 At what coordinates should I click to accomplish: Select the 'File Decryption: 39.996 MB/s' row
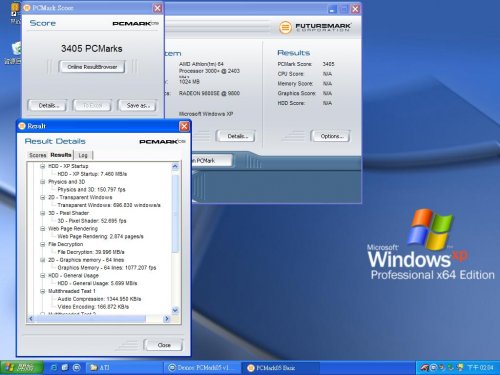[x=91, y=252]
